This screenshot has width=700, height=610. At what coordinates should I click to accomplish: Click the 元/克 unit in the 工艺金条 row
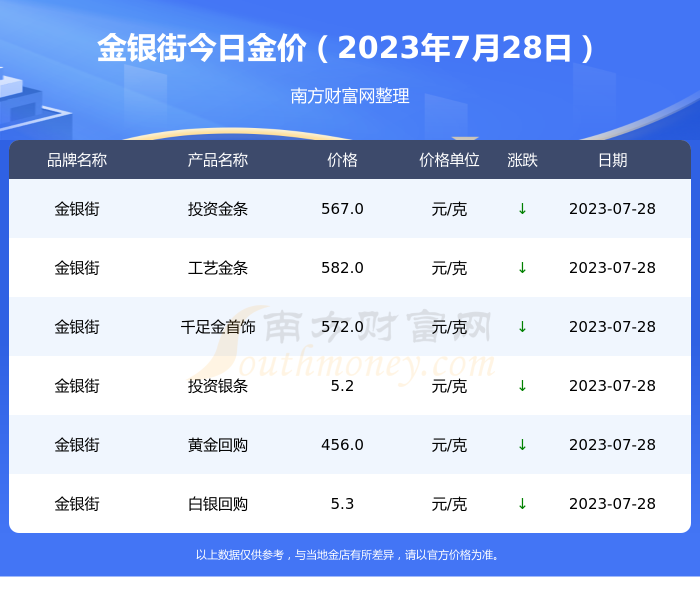point(449,268)
